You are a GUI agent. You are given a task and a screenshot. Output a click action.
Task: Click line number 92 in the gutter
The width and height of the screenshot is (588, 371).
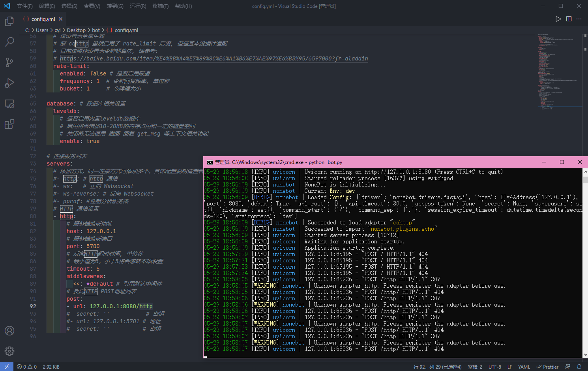[33, 306]
